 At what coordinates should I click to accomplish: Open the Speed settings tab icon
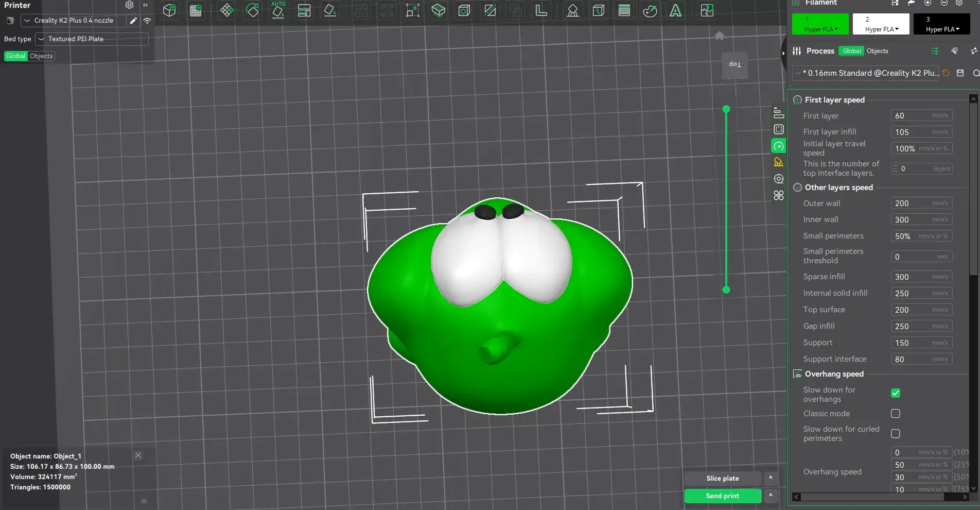[x=779, y=146]
